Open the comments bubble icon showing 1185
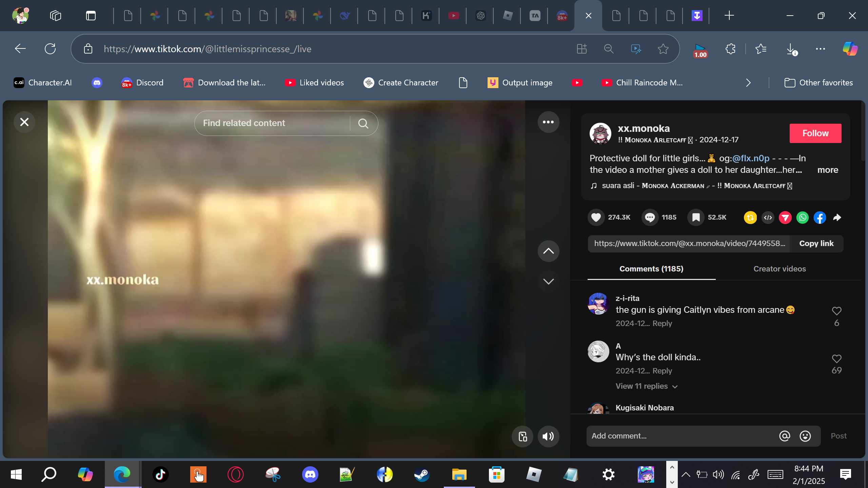This screenshot has width=868, height=488. (650, 217)
